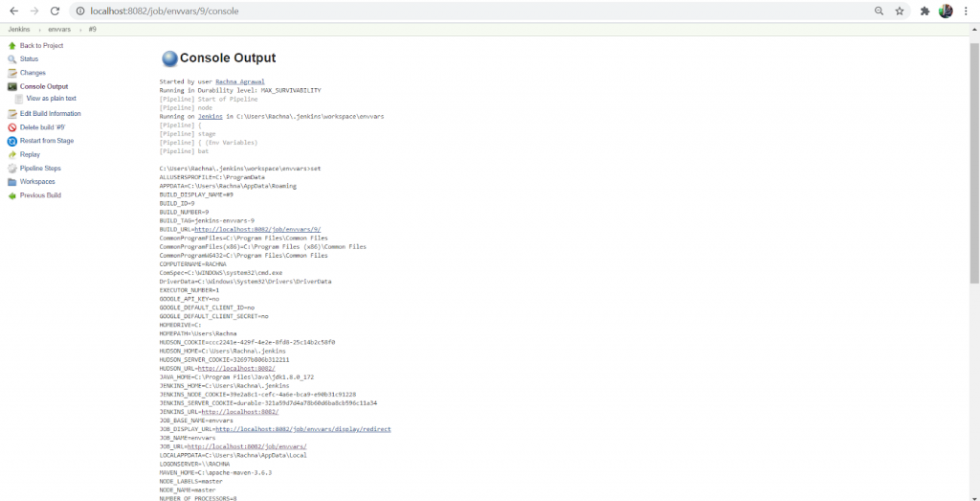Click the NODE_NAME=master line
The image size is (980, 501).
pyautogui.click(x=188, y=490)
